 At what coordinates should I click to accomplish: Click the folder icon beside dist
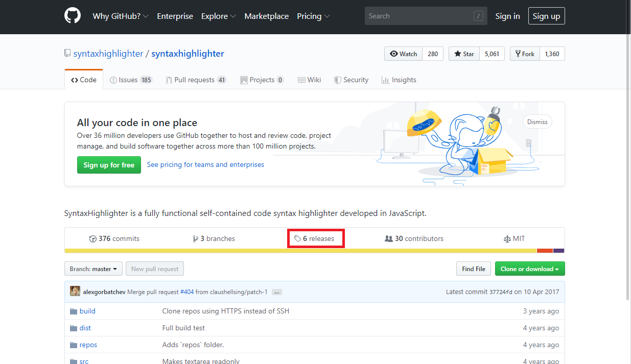[74, 328]
